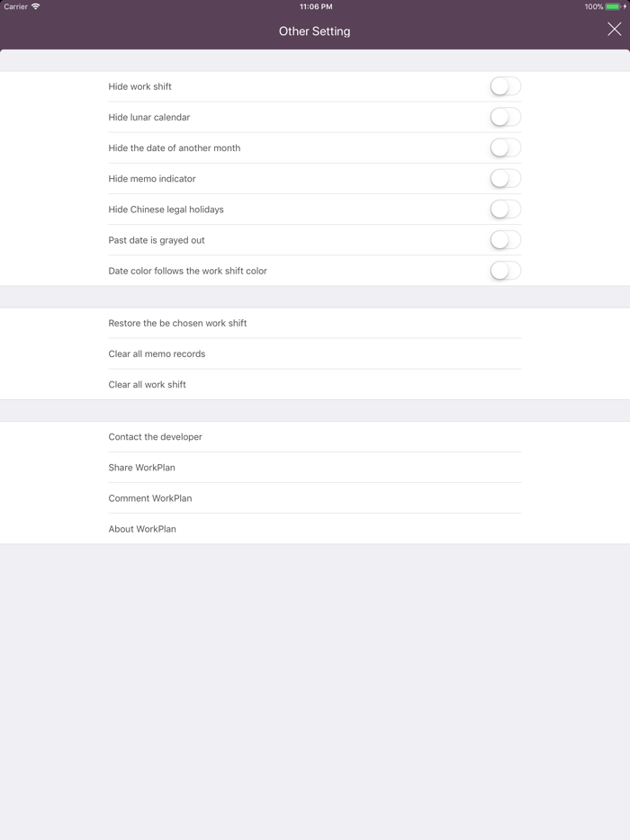Viewport: 630px width, 840px height.
Task: Toggle Date color follows work shift color
Action: (x=505, y=271)
